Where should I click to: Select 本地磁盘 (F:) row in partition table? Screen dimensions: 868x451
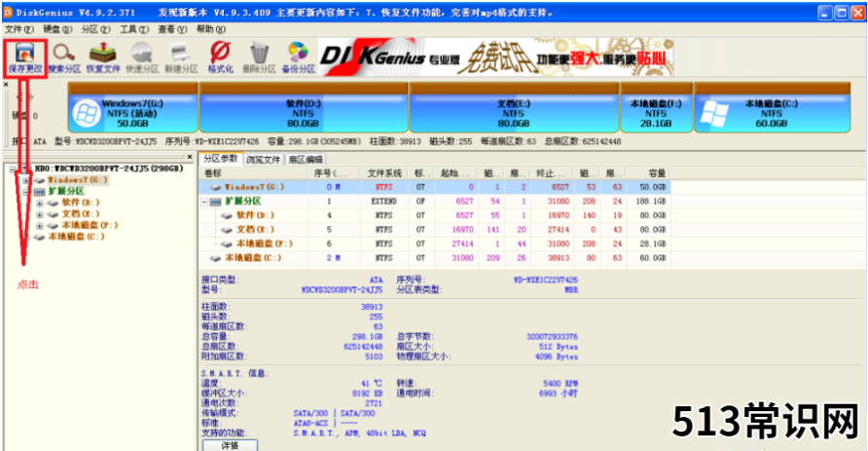pyautogui.click(x=435, y=244)
